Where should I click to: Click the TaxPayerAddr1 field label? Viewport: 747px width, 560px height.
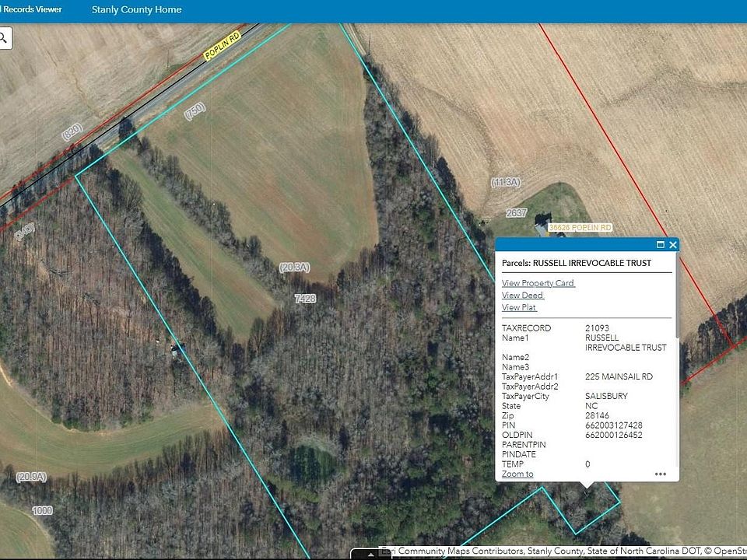click(530, 376)
